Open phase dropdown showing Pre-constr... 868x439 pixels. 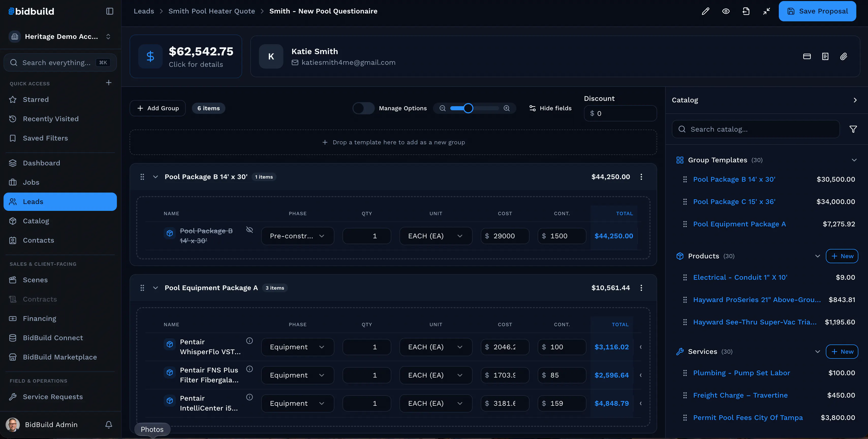[298, 236]
